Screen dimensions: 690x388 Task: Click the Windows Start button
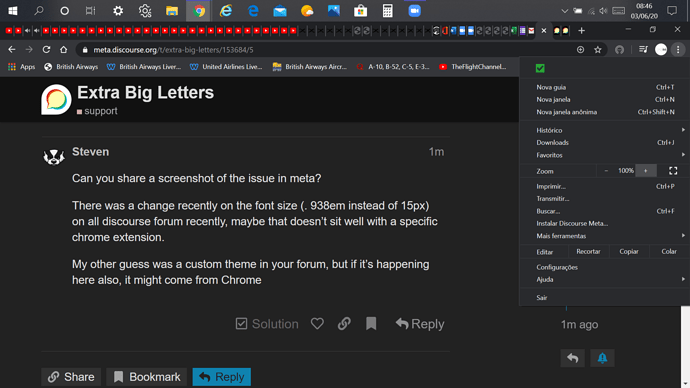(13, 11)
